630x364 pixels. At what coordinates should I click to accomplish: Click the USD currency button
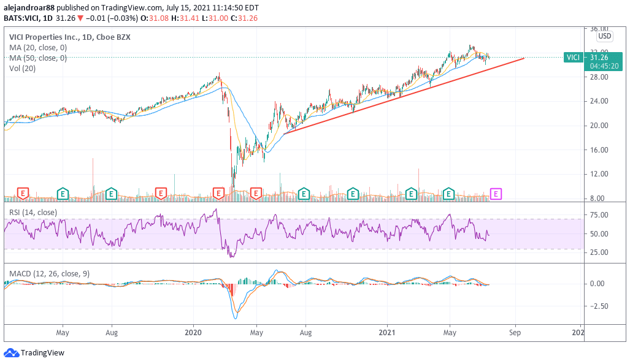click(x=604, y=36)
